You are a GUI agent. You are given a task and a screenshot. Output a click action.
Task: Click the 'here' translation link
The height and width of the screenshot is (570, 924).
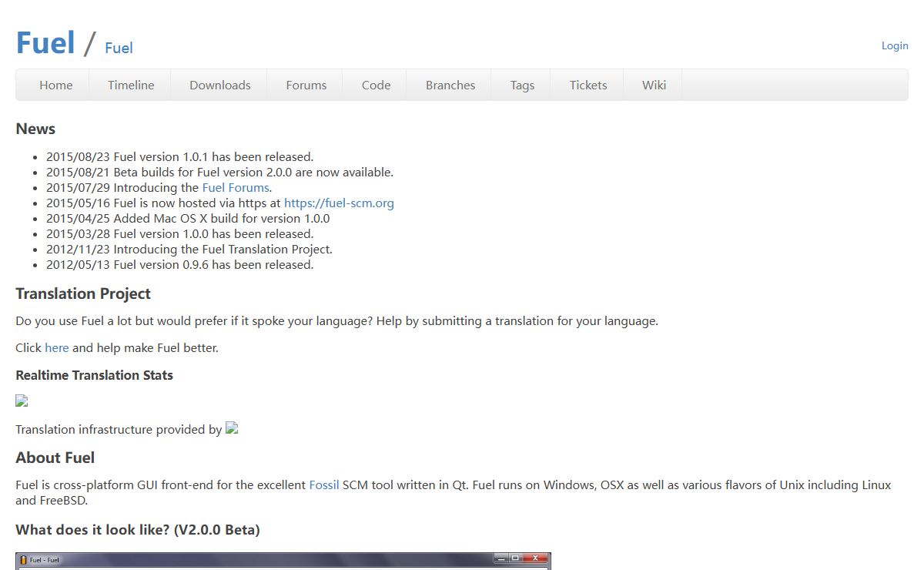pyautogui.click(x=57, y=348)
